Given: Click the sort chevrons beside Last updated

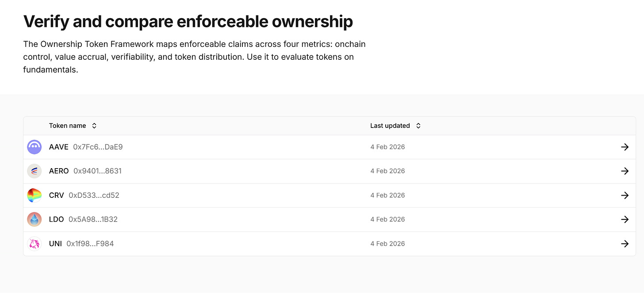Looking at the screenshot, I should (418, 126).
